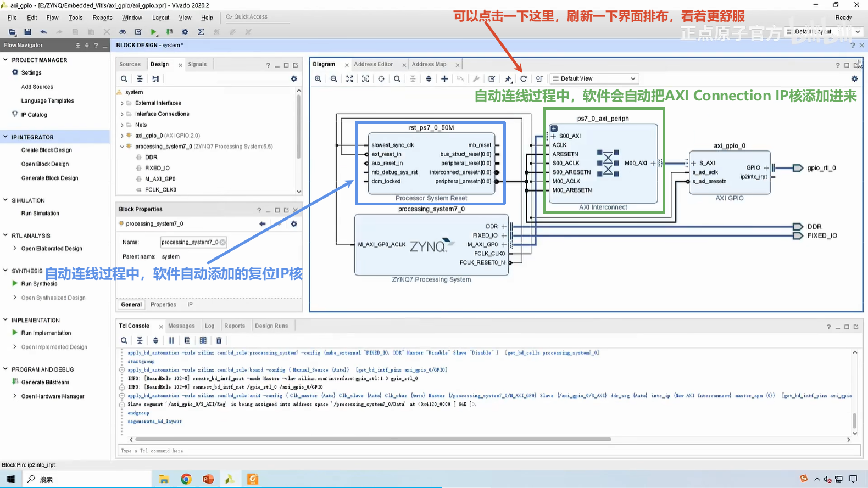
Task: Collapse the IP INTEGRATOR section
Action: 5,137
